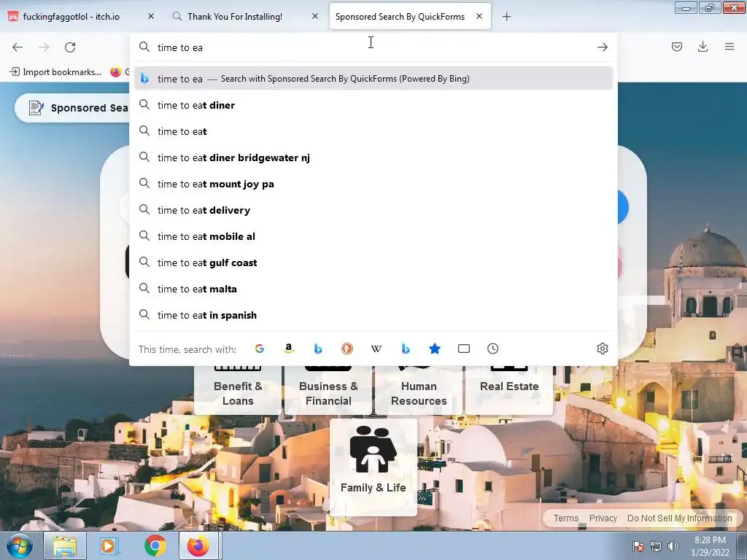Click Firefox icon in taskbar
The width and height of the screenshot is (747, 560).
(x=198, y=545)
